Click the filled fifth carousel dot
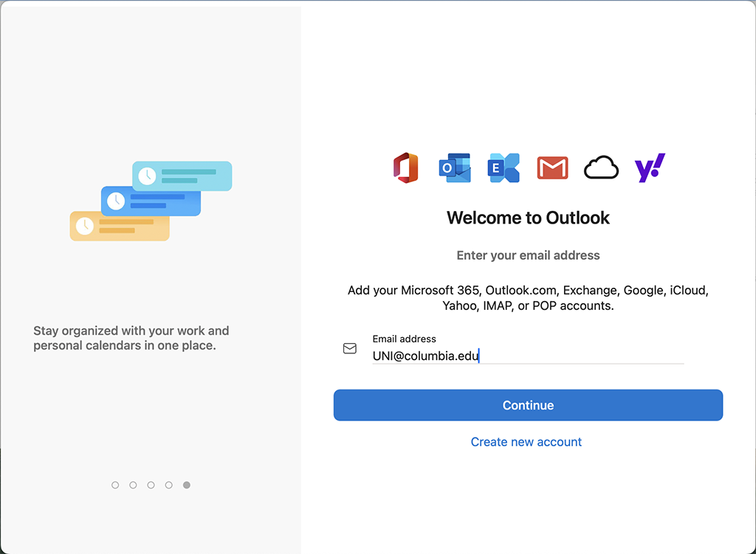Viewport: 756px width, 554px height. [186, 485]
